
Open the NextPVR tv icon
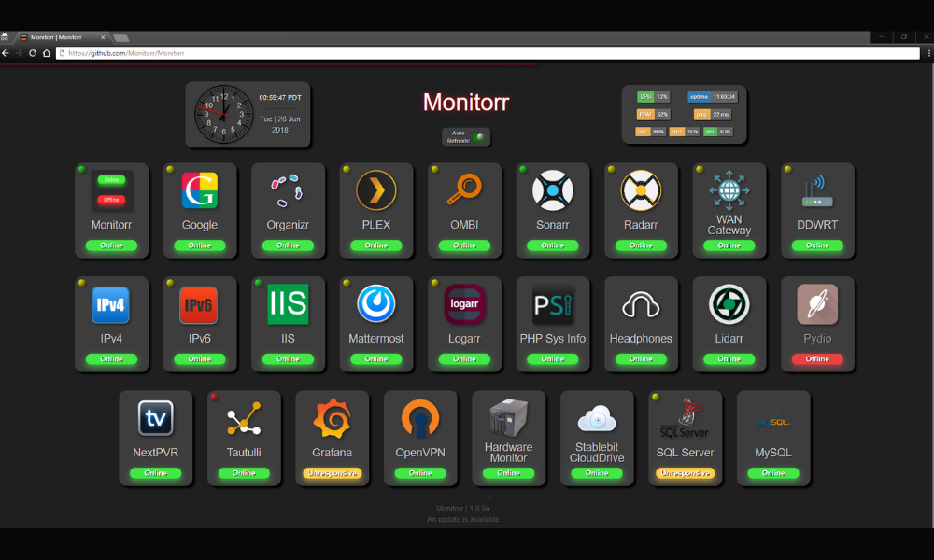tap(155, 418)
